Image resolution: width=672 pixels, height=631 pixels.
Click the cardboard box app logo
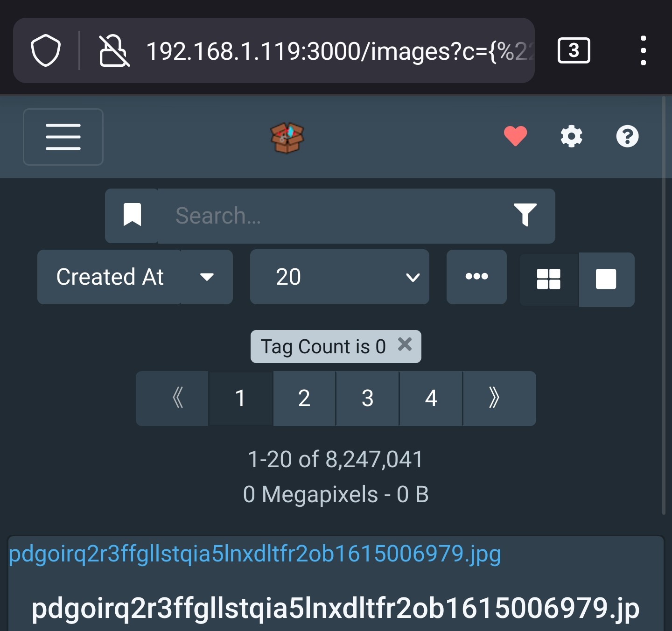pos(287,137)
